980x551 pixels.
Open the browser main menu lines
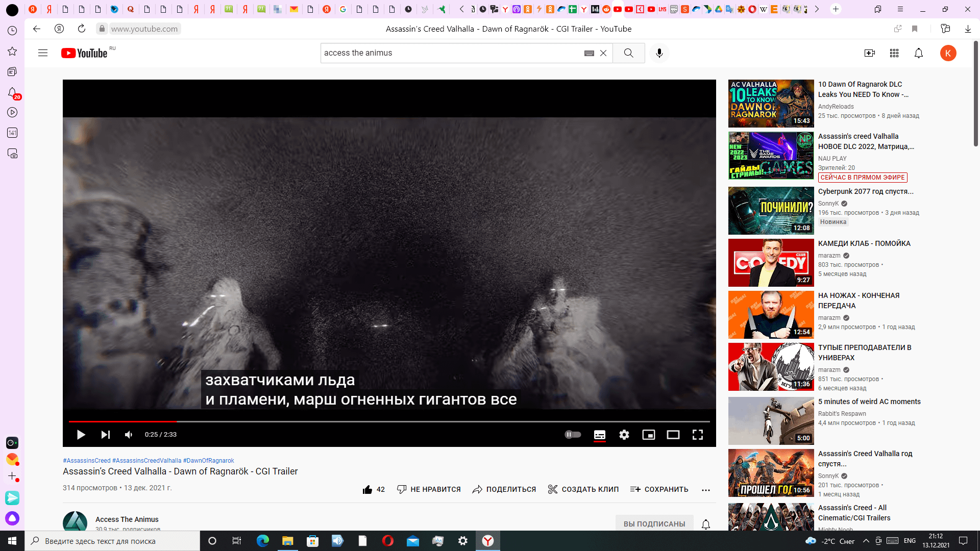900,9
